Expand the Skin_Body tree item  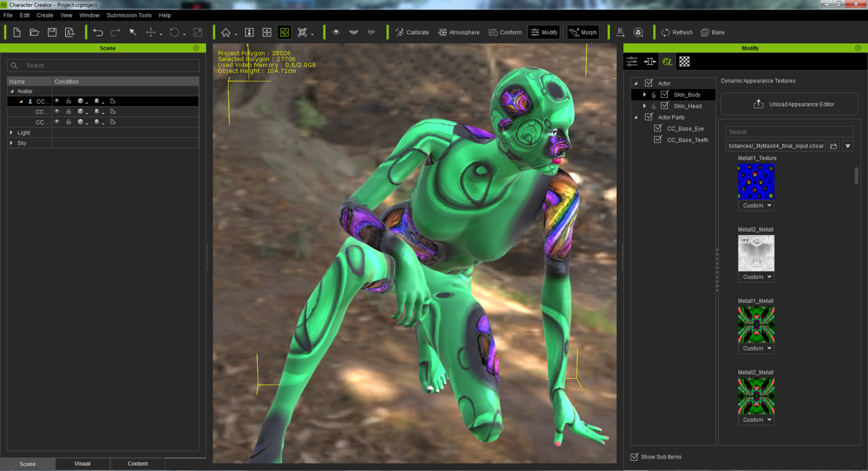click(x=644, y=94)
